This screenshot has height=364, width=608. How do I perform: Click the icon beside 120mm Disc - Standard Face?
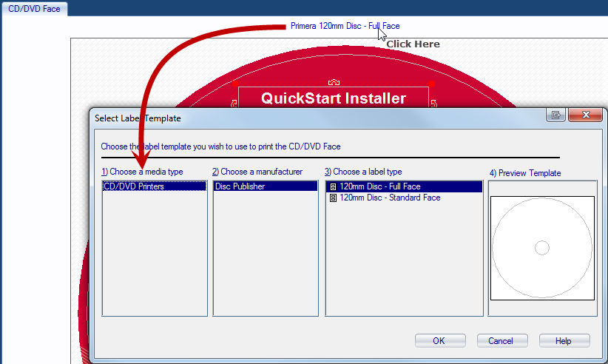(x=333, y=198)
